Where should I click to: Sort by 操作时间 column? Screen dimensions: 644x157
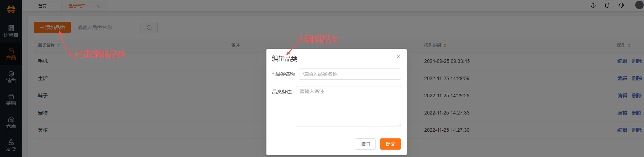[x=445, y=45]
